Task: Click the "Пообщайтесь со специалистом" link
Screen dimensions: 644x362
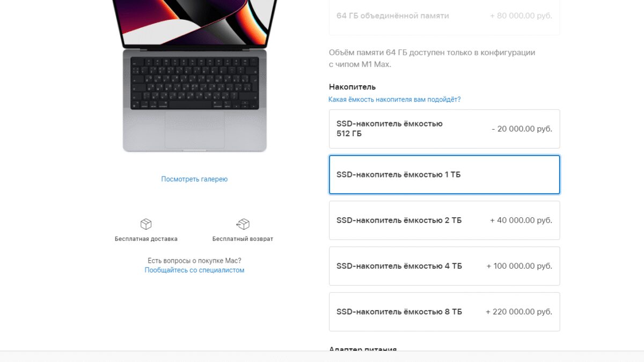Action: coord(194,270)
